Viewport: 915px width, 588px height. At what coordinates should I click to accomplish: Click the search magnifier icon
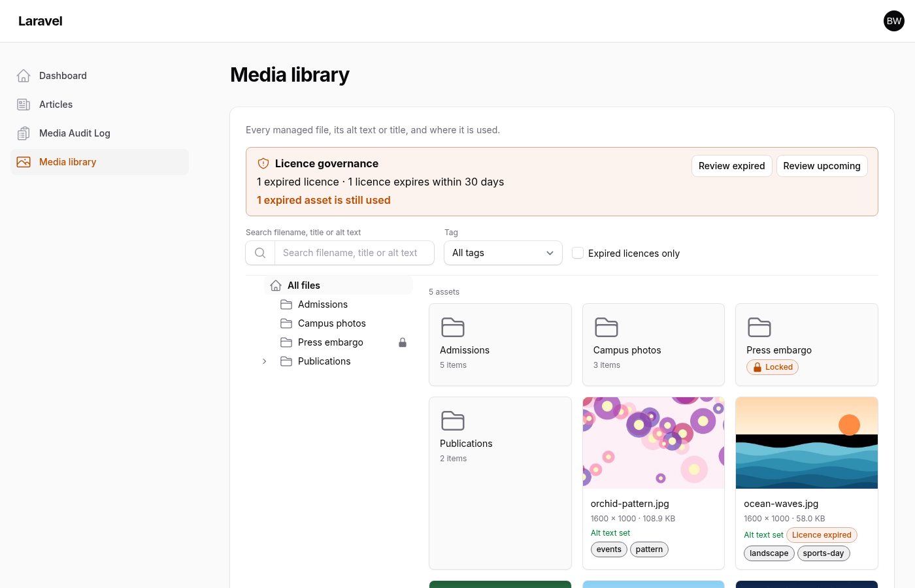click(x=260, y=253)
